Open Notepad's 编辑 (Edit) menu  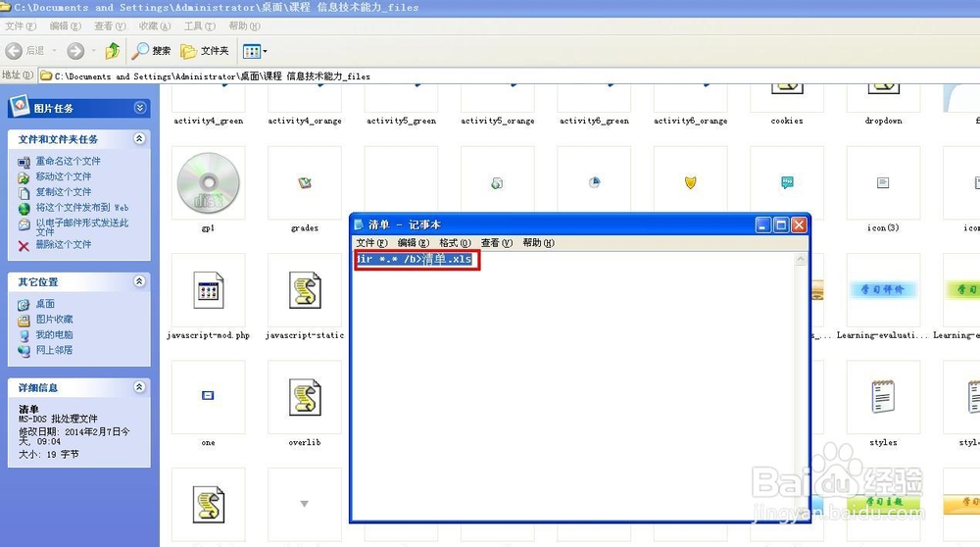click(414, 242)
